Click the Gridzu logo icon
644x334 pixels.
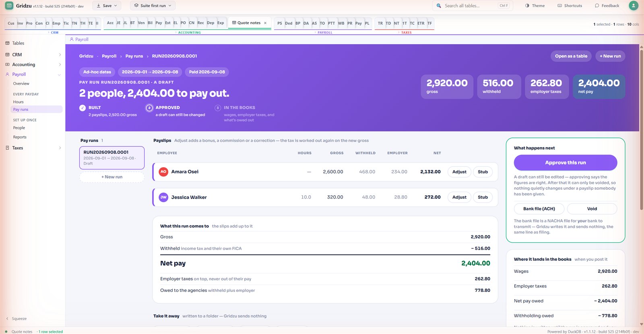coord(9,6)
